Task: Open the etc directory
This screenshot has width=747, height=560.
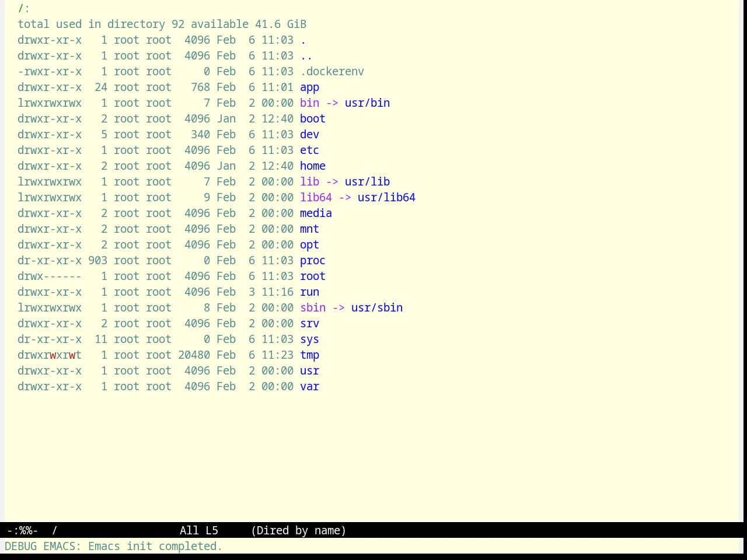Action: [309, 150]
